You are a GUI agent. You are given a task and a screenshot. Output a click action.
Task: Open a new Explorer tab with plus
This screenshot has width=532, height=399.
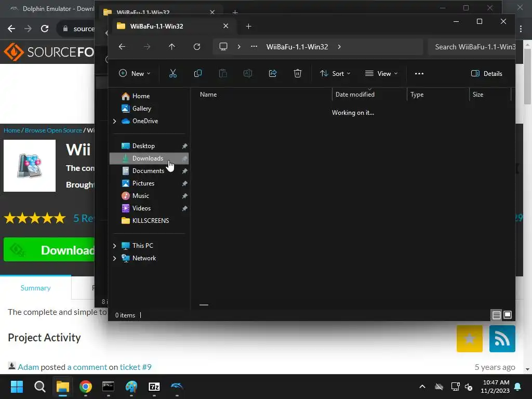coord(248,26)
